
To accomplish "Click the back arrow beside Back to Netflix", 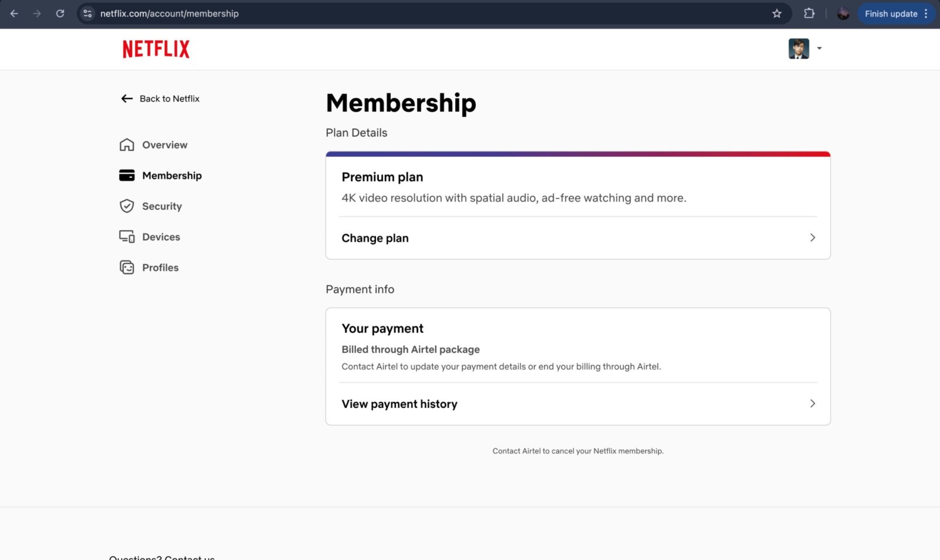I will [127, 99].
